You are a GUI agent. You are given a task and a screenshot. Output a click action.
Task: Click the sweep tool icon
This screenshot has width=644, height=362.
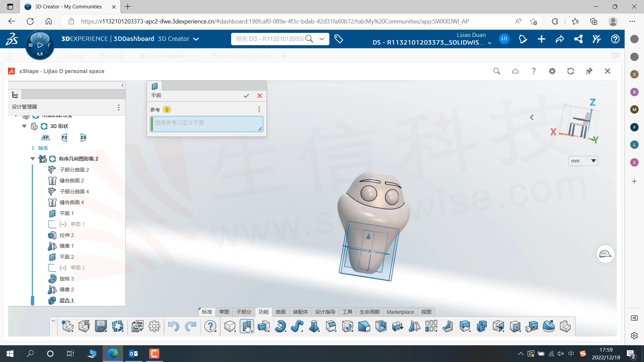(x=297, y=326)
